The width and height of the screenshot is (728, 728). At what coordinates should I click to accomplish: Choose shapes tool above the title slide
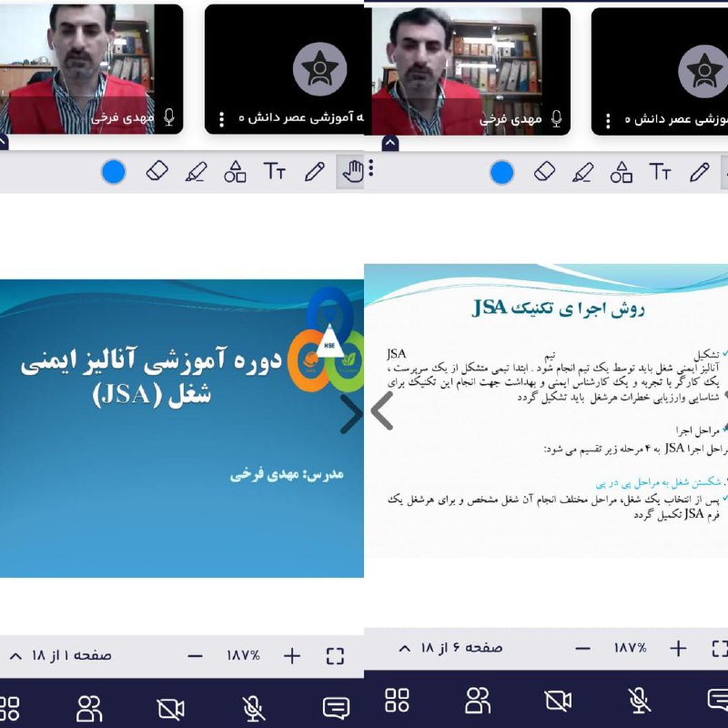pos(235,171)
